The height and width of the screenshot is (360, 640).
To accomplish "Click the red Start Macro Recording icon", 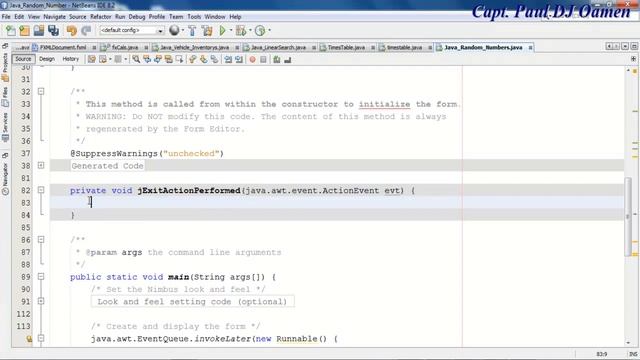I will point(253,60).
